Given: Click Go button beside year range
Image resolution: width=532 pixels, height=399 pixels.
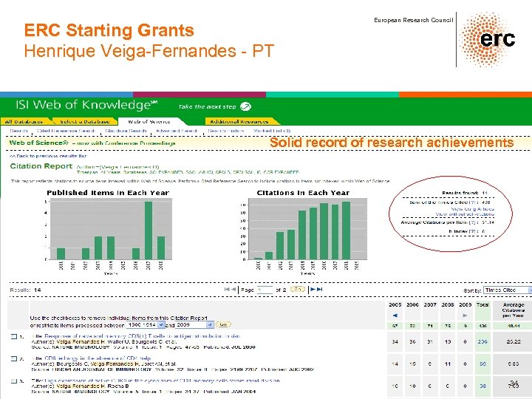Looking at the screenshot, I should (x=223, y=324).
